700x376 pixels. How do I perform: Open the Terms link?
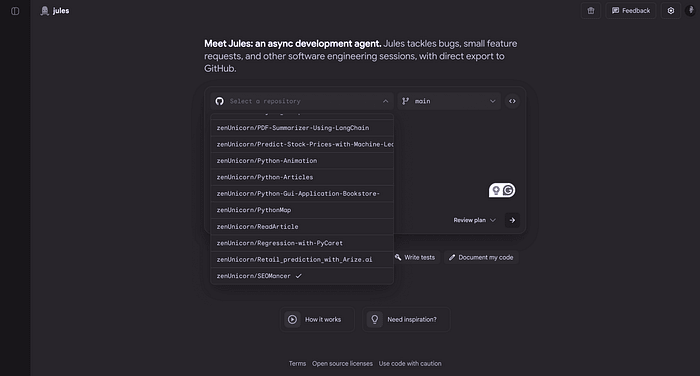click(x=297, y=363)
